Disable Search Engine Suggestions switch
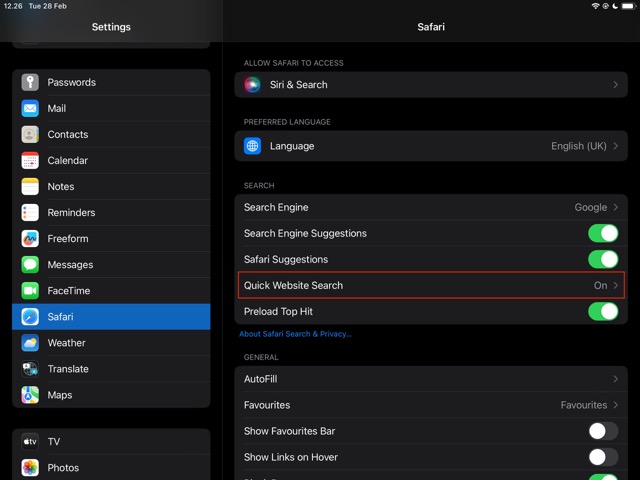 click(x=602, y=234)
